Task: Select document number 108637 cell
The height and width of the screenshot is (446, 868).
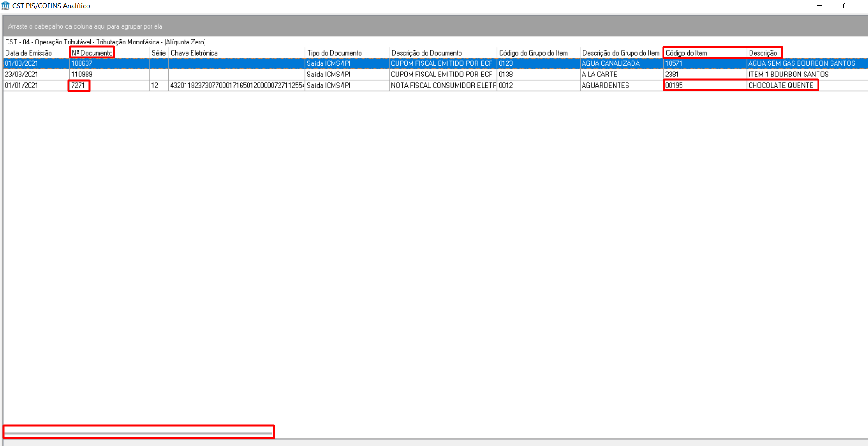Action: (110, 63)
